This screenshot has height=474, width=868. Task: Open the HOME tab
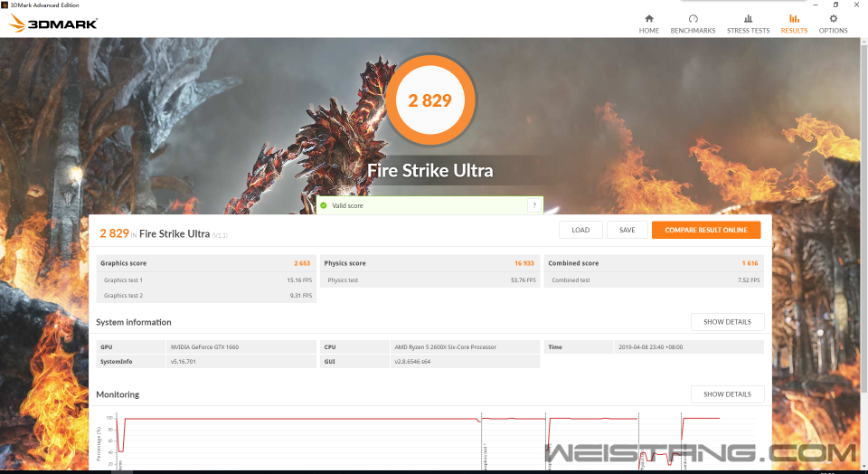tap(649, 24)
